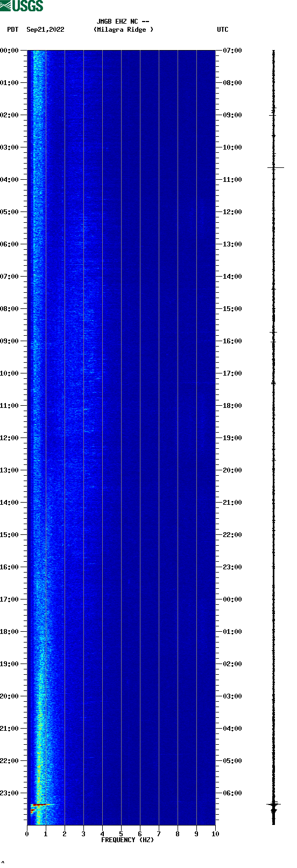
Task: Click the 04:00 PDT time label
Action: tap(9, 180)
